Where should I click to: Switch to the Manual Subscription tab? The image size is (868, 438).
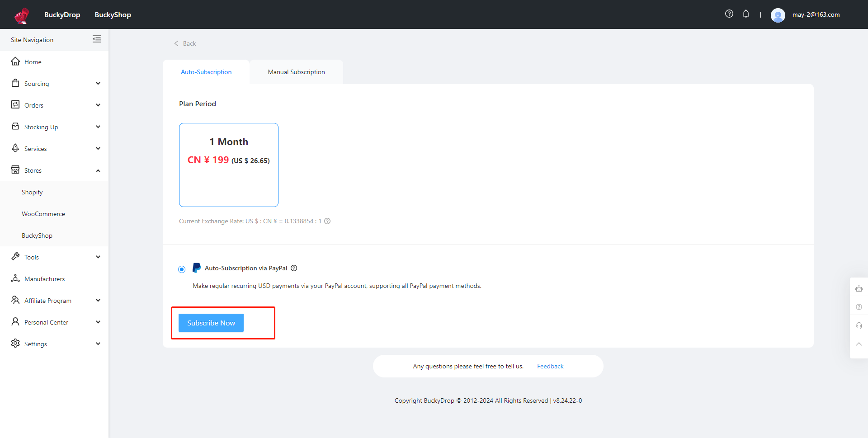click(x=297, y=72)
